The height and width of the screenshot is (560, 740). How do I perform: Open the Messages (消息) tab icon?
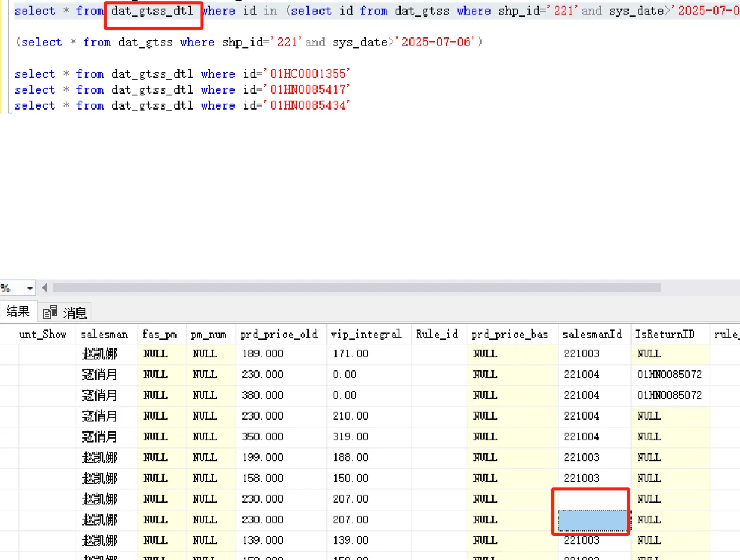50,312
